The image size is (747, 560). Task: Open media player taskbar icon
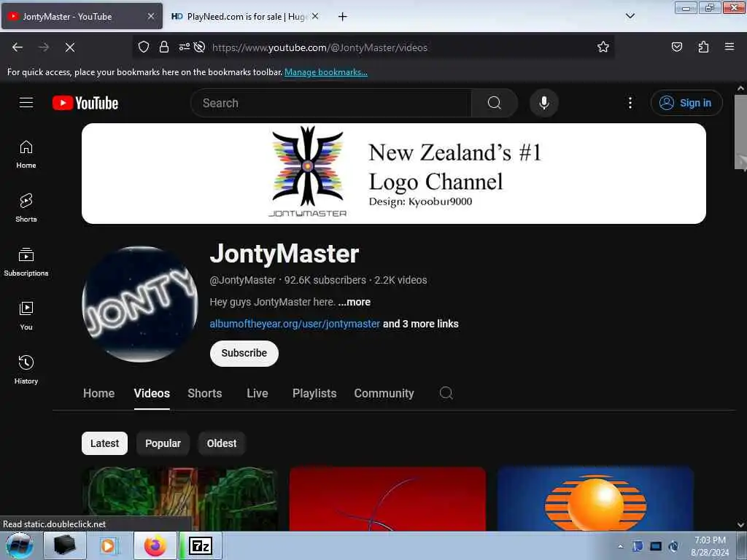tap(108, 545)
